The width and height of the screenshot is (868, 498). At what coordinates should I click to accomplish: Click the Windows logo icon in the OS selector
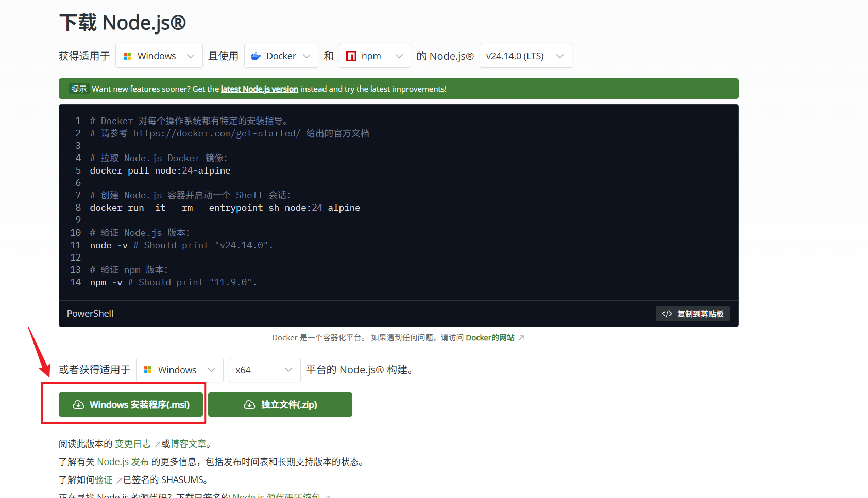coord(127,56)
